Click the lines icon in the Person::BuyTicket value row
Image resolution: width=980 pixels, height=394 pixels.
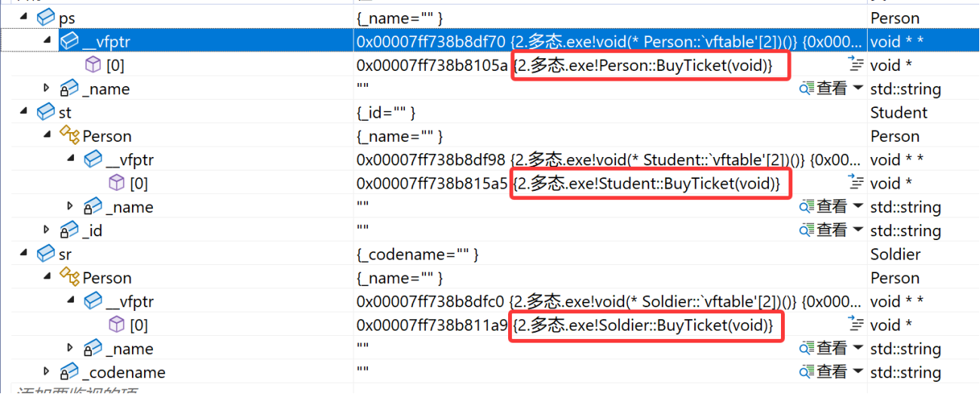pos(856,65)
